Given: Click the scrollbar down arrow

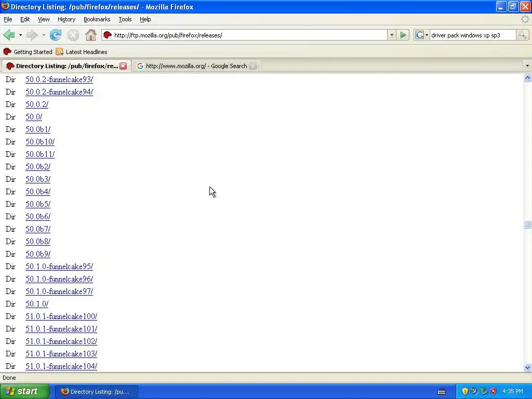Looking at the screenshot, I should pyautogui.click(x=527, y=367).
